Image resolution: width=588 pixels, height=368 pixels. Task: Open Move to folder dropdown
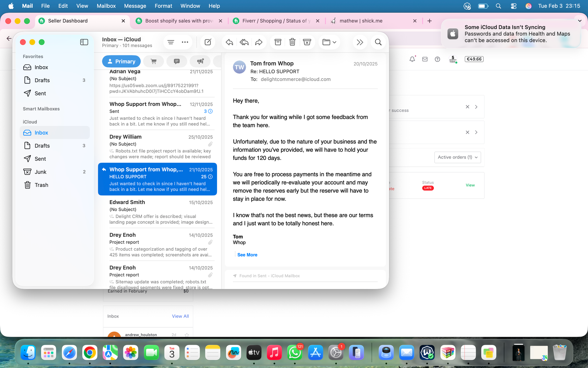(x=329, y=42)
